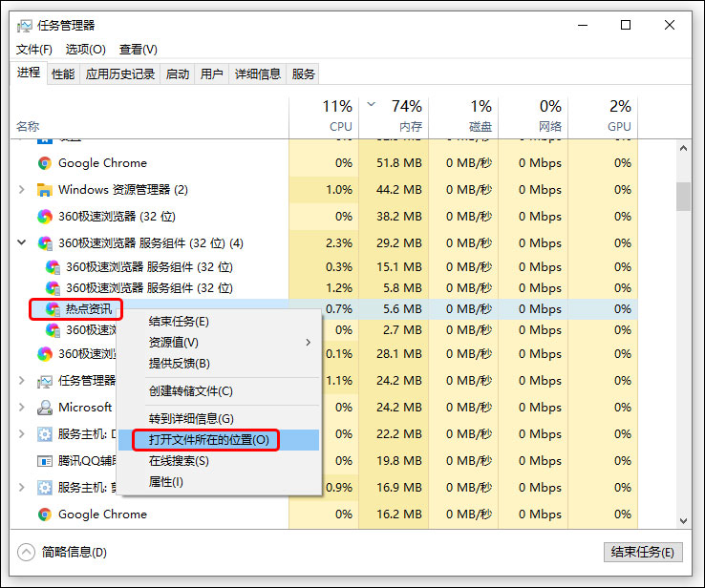The height and width of the screenshot is (588, 705).
Task: Choose 结束任务(E) in context menu
Action: 221,322
